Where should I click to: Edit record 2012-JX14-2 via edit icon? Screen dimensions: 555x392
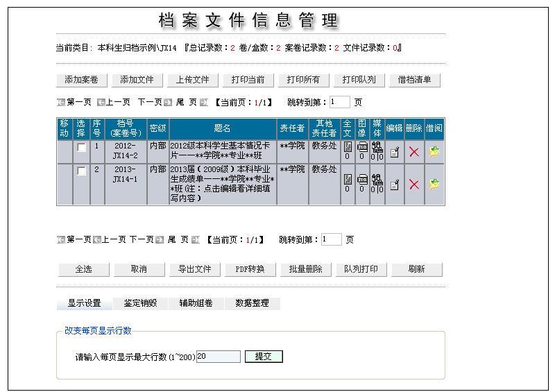394,152
